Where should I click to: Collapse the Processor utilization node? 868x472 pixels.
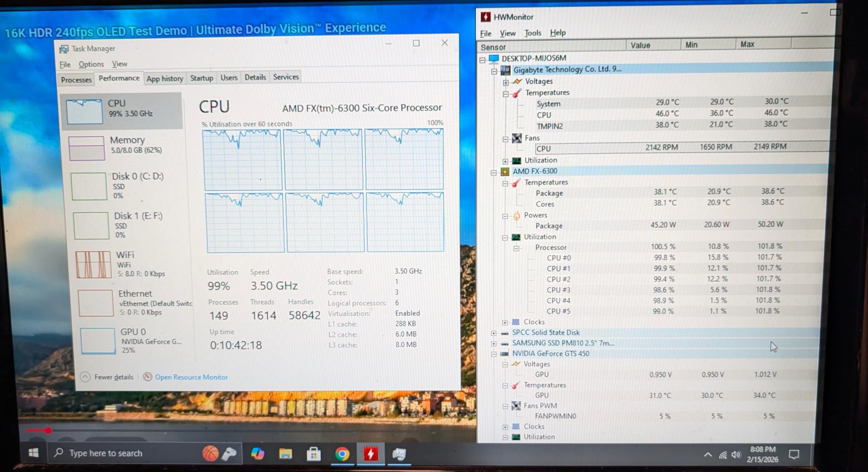pos(516,248)
